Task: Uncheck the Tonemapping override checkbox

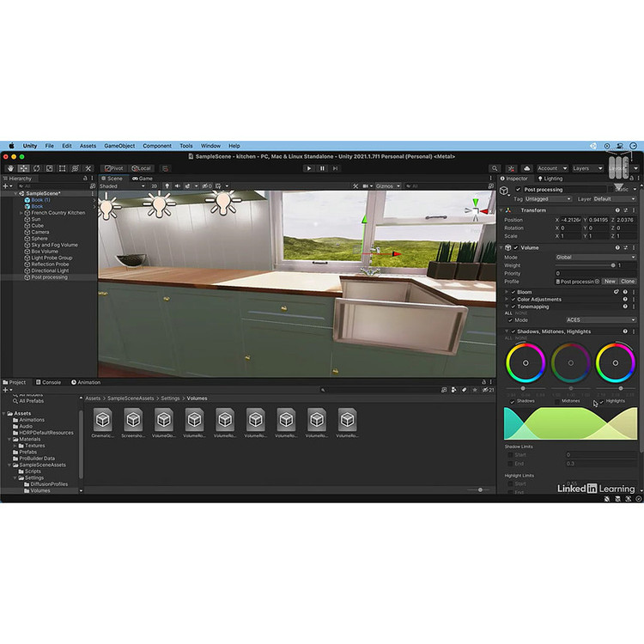Action: [x=513, y=307]
